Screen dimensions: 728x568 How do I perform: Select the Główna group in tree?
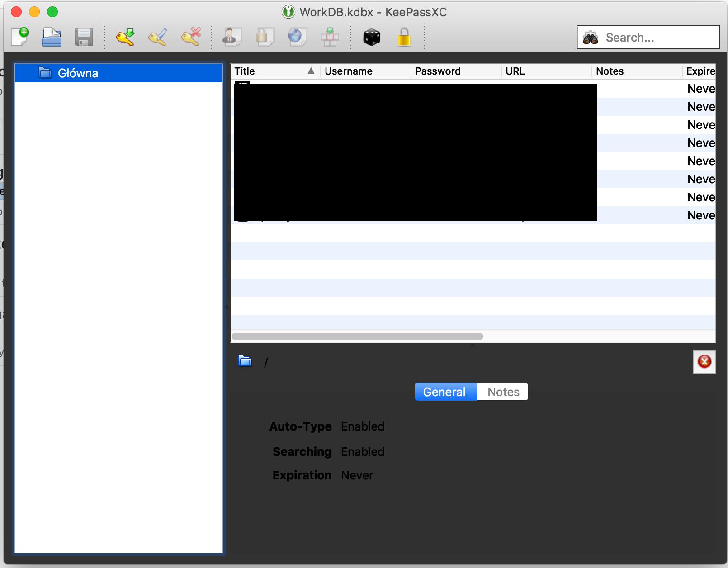[119, 73]
